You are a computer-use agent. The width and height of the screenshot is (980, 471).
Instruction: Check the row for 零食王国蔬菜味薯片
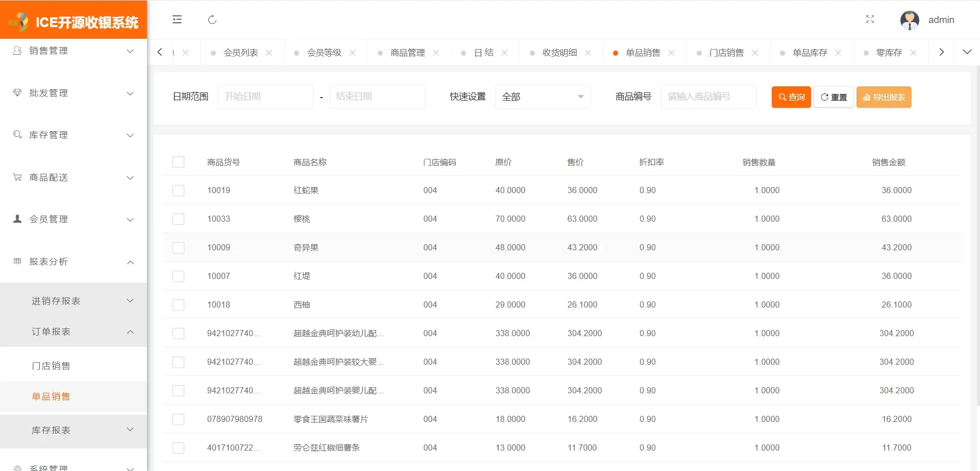tap(178, 419)
